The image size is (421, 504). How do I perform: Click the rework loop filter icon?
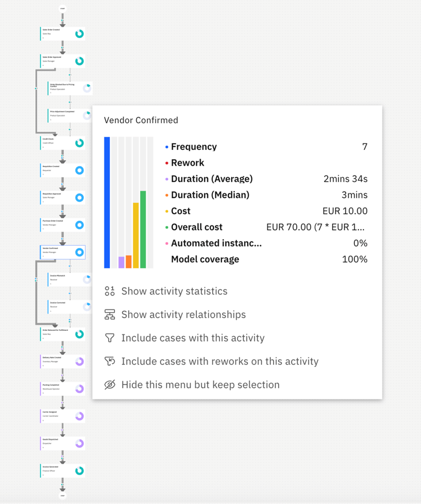[110, 361]
